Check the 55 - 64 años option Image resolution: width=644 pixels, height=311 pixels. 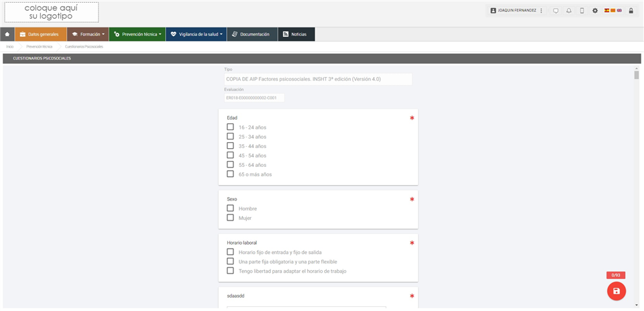[230, 164]
